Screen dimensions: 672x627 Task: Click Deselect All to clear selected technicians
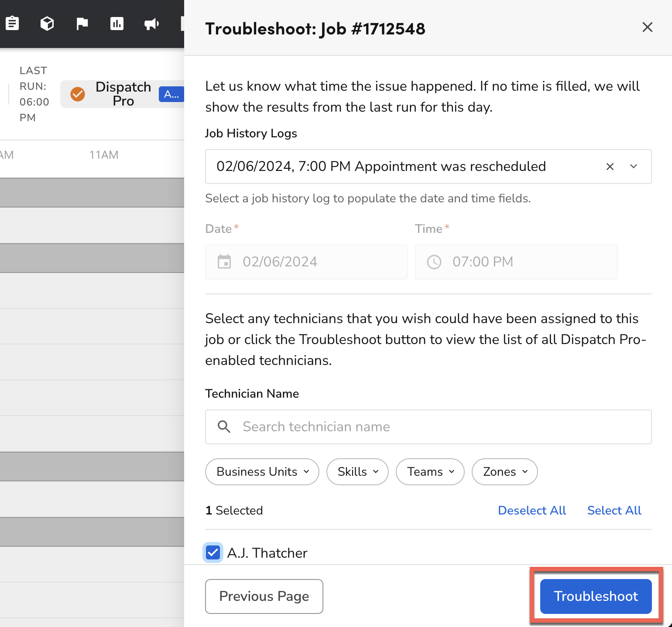coord(531,510)
